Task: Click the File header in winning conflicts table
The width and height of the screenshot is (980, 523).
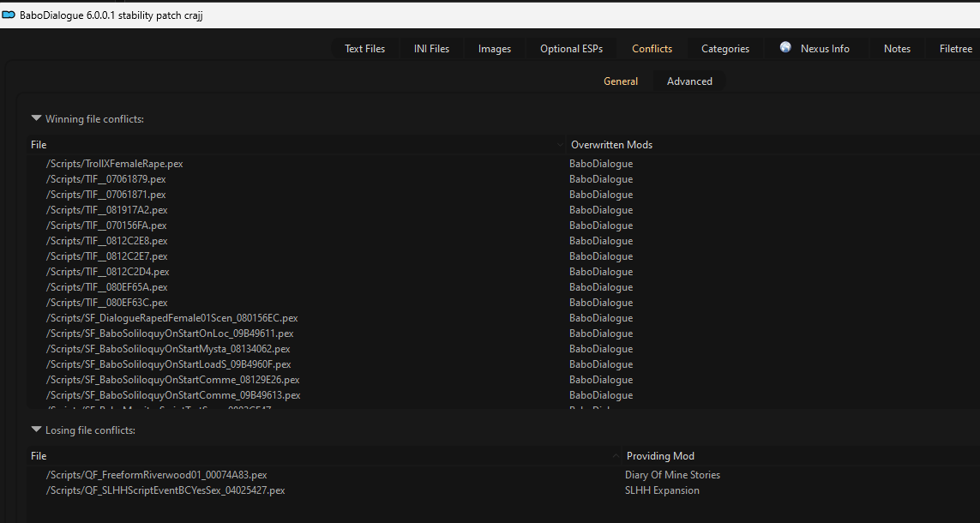Action: pos(39,145)
